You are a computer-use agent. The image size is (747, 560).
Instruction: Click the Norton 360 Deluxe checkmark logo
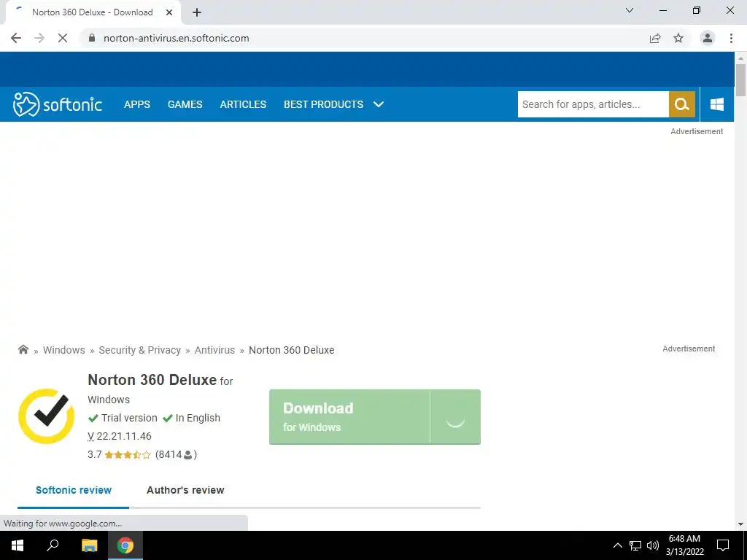point(46,416)
